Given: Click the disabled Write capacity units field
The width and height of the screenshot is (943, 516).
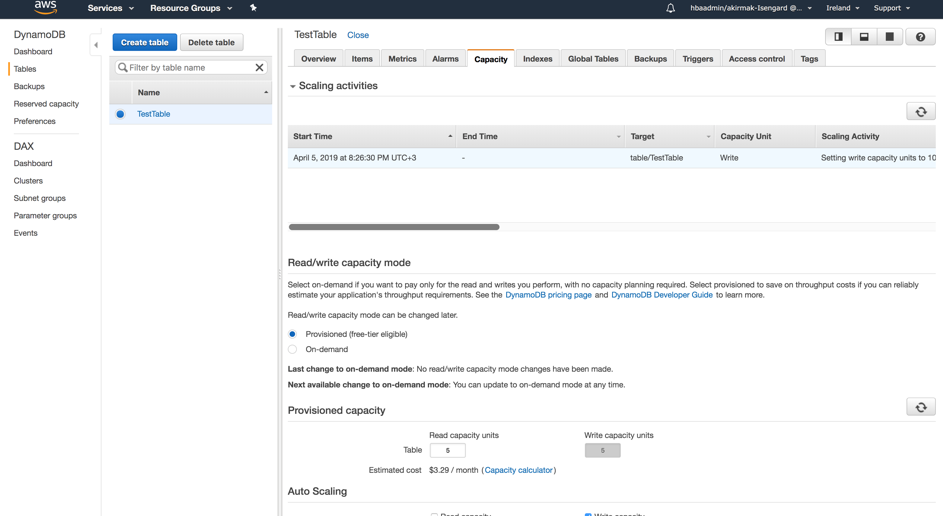Looking at the screenshot, I should [603, 450].
